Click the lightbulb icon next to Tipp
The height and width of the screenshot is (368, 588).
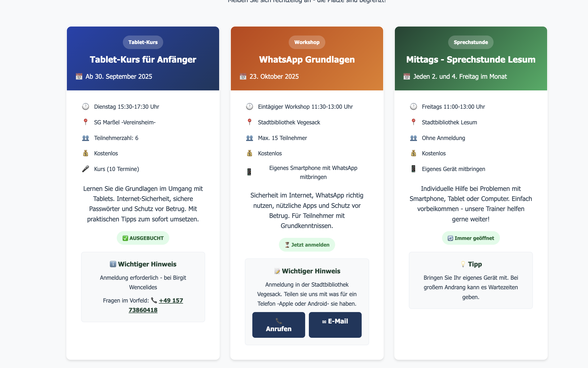pyautogui.click(x=463, y=264)
